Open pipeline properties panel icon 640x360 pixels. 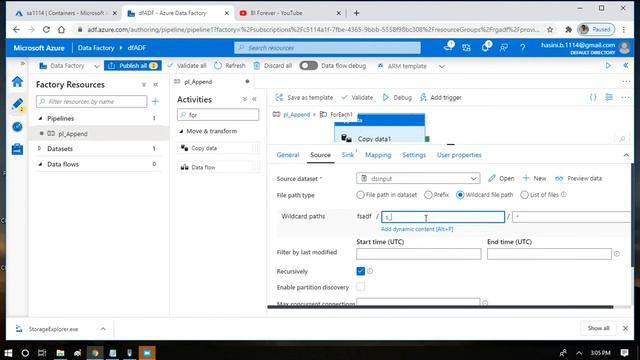click(609, 97)
